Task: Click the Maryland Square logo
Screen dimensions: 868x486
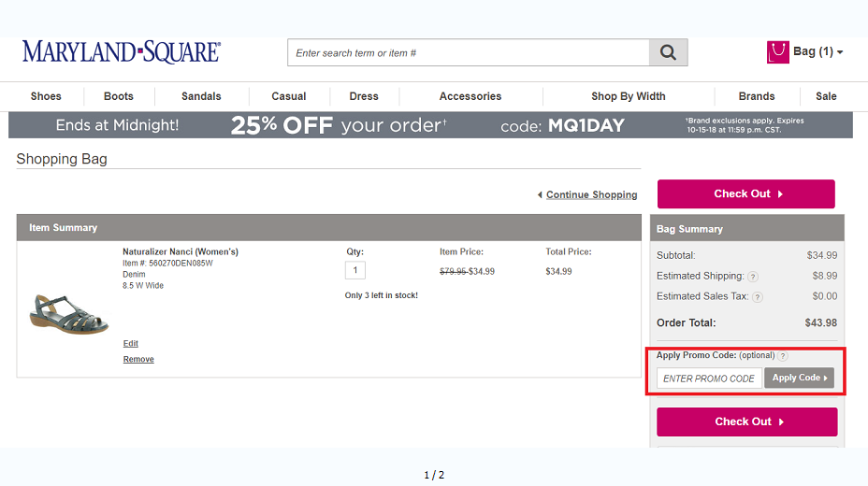Action: (122, 52)
